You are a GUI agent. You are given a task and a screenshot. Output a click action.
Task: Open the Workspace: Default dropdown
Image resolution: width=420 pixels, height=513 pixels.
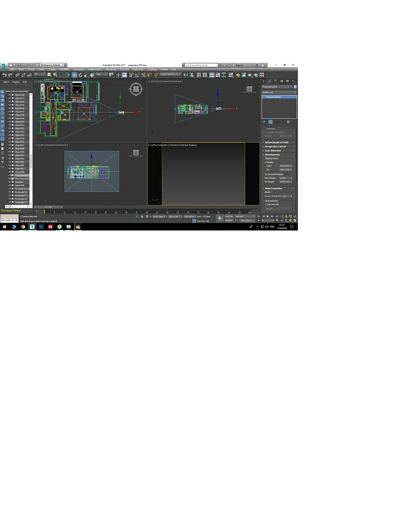(x=52, y=65)
